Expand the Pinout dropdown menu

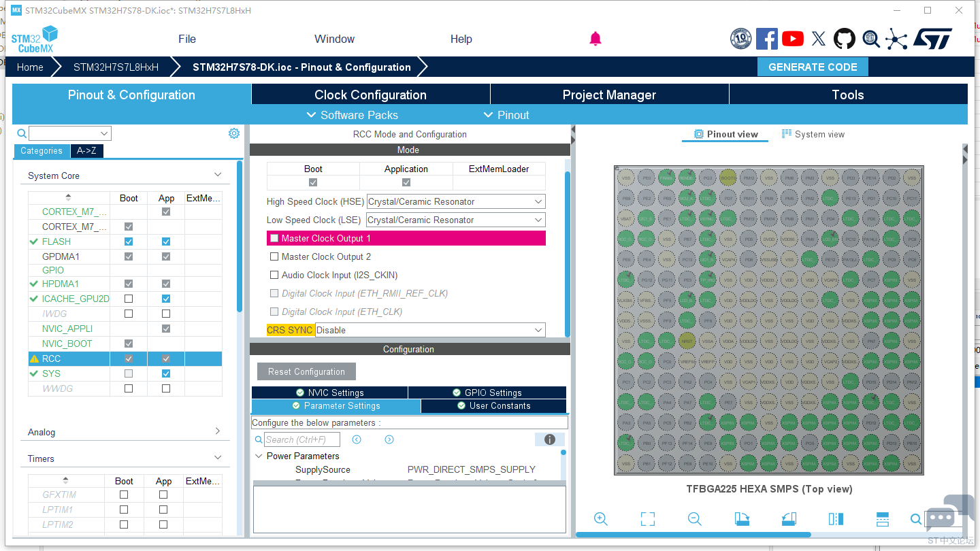tap(506, 115)
